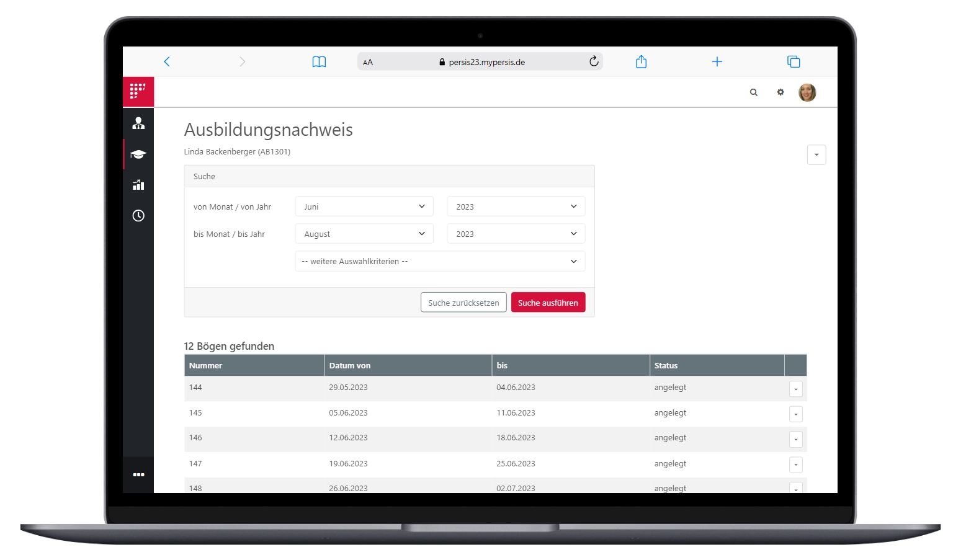966x560 pixels.
Task: Click the persis23.mypersis.de address bar
Action: click(x=480, y=61)
